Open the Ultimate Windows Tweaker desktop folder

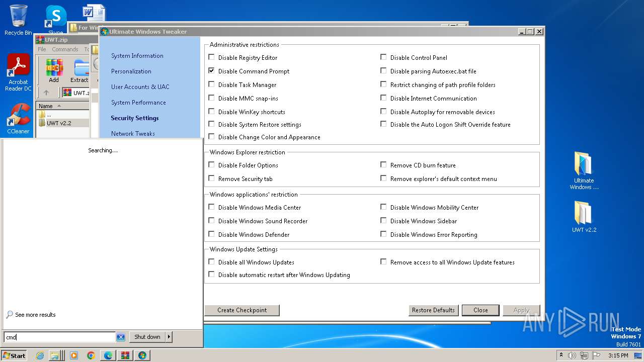[584, 171]
